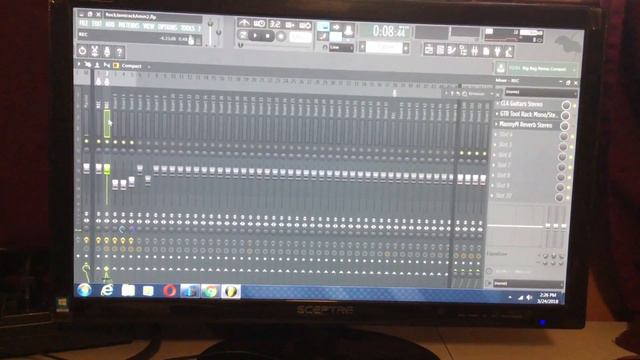Image resolution: width=640 pixels, height=360 pixels.
Task: Click the third icon in the window shortcut row
Action: [452, 50]
